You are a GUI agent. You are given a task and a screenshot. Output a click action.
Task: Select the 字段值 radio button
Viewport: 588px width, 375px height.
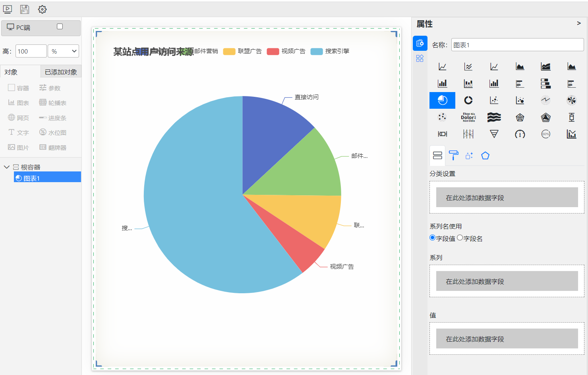(x=433, y=238)
